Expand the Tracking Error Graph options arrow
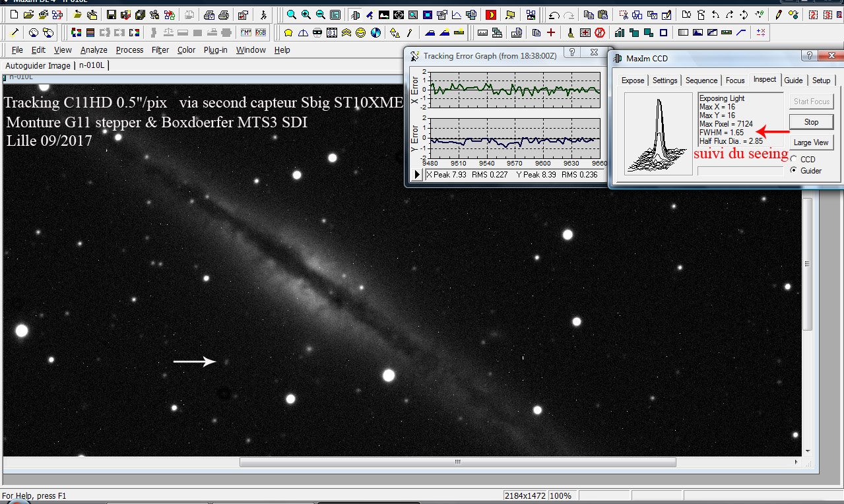Screen dimensions: 844x504 417,175
